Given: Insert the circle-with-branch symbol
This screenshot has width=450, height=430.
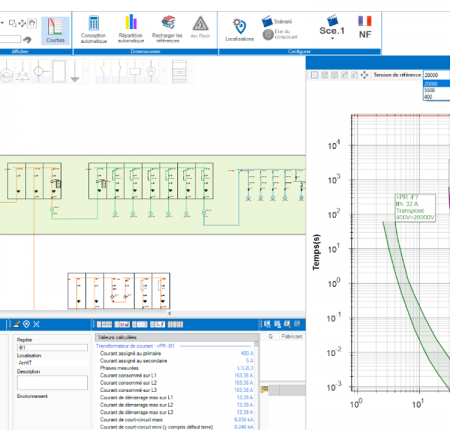Looking at the screenshot, I should (40, 71).
